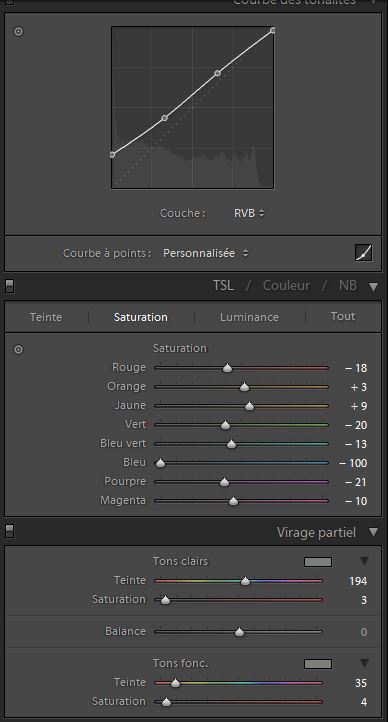Open the Tons clairs color swatch

pyautogui.click(x=318, y=562)
